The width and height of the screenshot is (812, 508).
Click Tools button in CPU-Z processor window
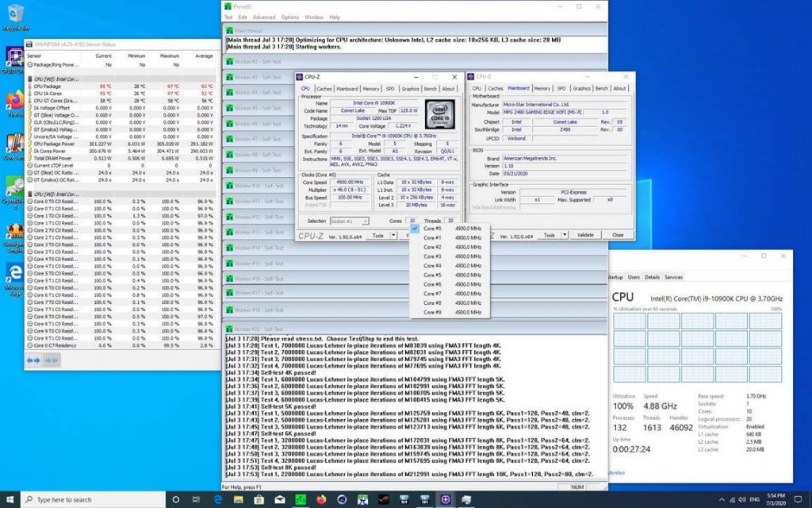(x=378, y=235)
